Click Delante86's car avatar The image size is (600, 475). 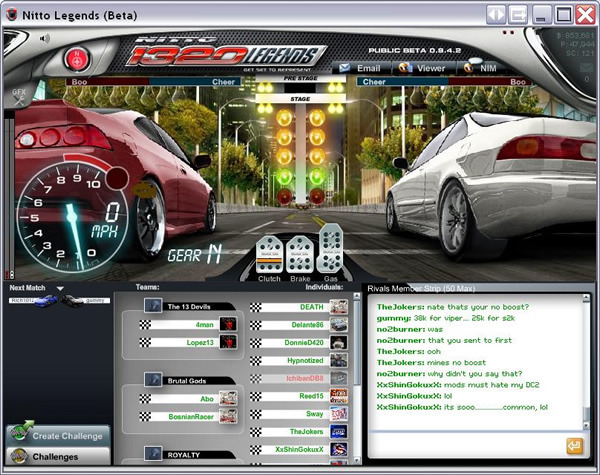pos(339,325)
